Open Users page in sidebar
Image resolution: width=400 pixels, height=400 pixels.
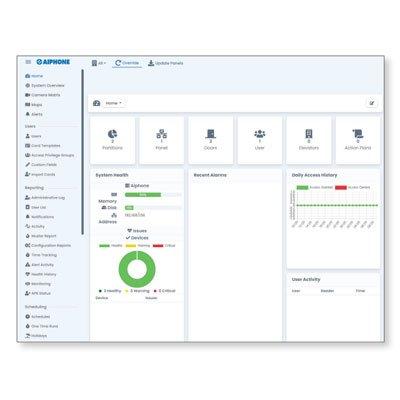pos(33,136)
